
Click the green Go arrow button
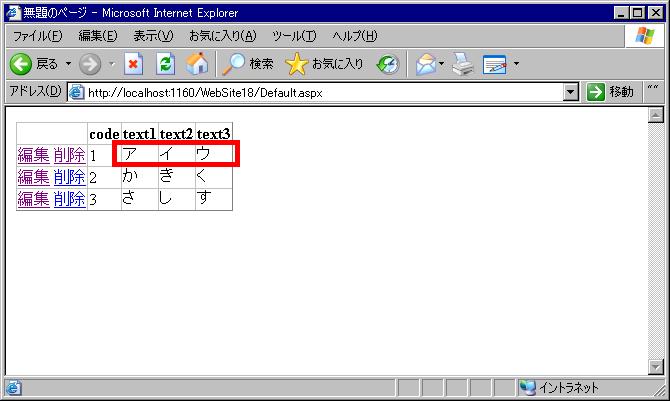[x=596, y=92]
